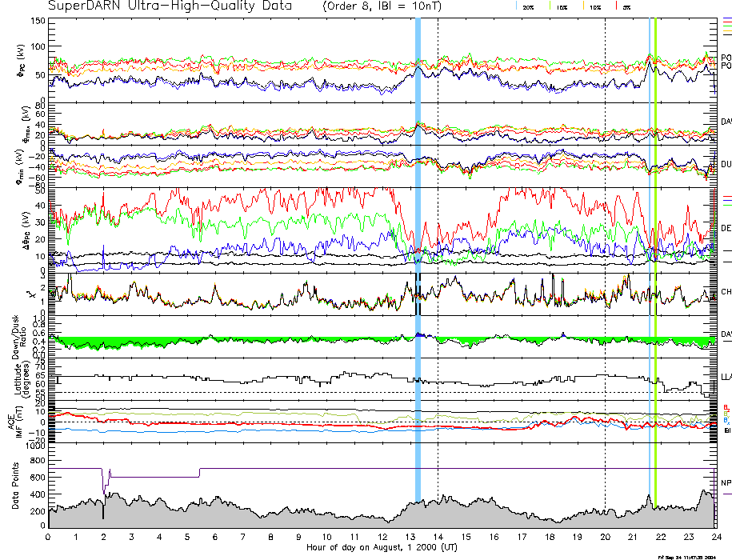Click the green vertical marker near 22 UT
The width and height of the screenshot is (732, 560).
click(655, 240)
